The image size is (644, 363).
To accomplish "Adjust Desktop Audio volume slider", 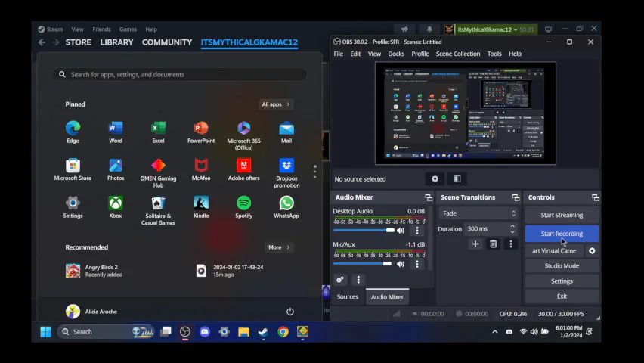I will pos(364,230).
